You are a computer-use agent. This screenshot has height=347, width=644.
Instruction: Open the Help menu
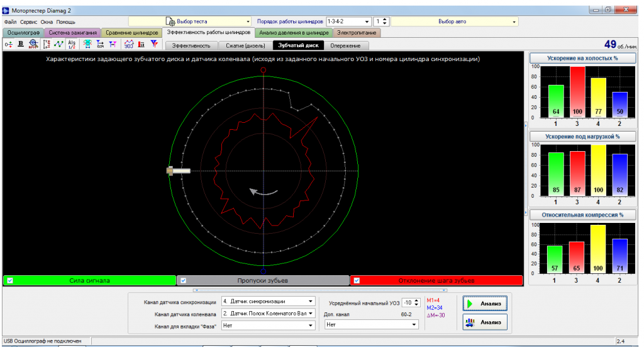[x=65, y=22]
